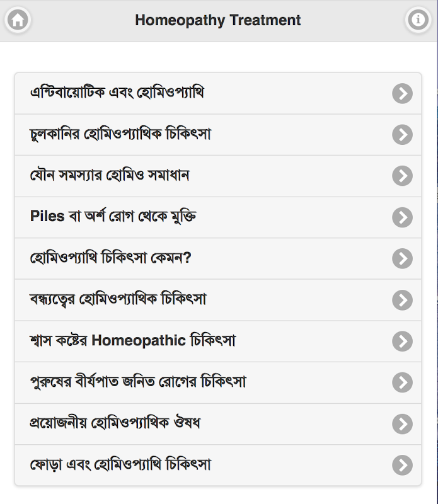
Task: Open 'শ্বাস কষ্টের Homeopathic চিকিৎসা' article text
Action: 133,341
